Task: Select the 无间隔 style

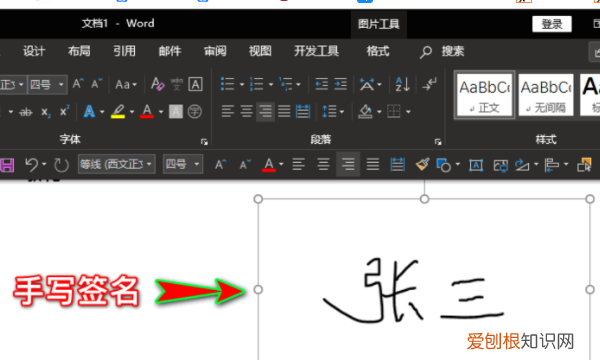Action: tap(546, 95)
